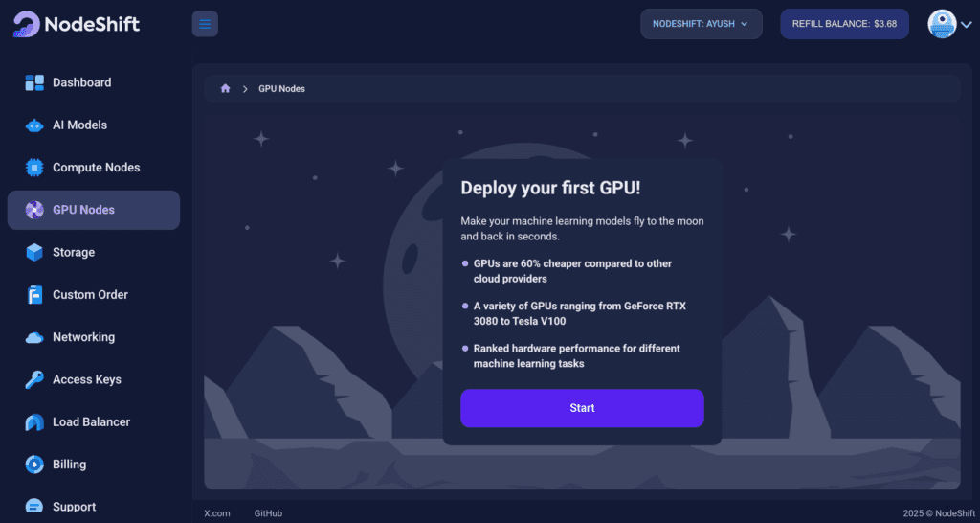This screenshot has height=523, width=980.
Task: Click the Load Balancer icon
Action: tap(34, 422)
